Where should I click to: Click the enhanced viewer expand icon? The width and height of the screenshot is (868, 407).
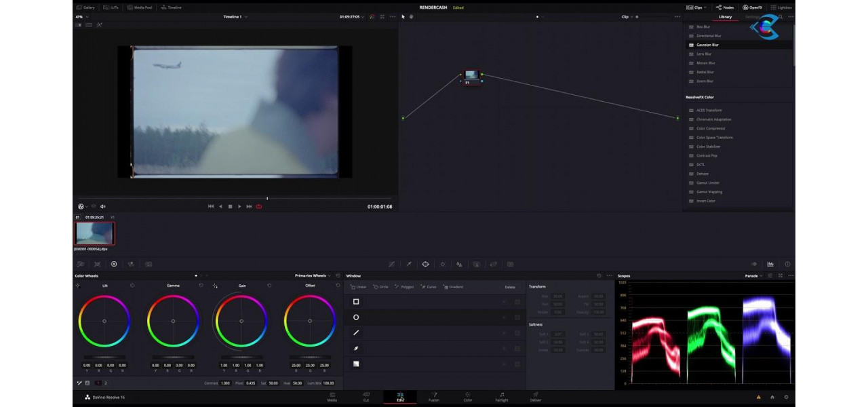(x=382, y=16)
